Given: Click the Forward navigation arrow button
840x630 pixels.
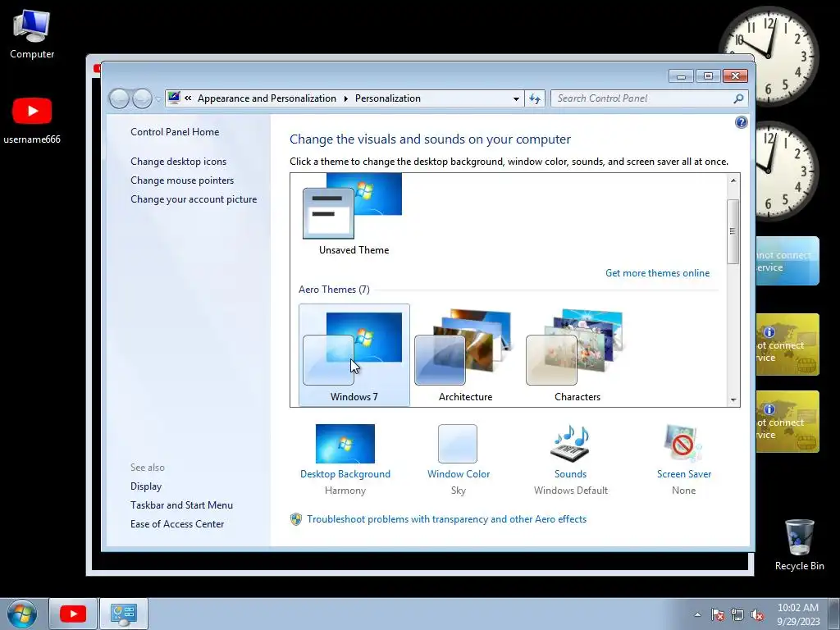Looking at the screenshot, I should (x=142, y=98).
